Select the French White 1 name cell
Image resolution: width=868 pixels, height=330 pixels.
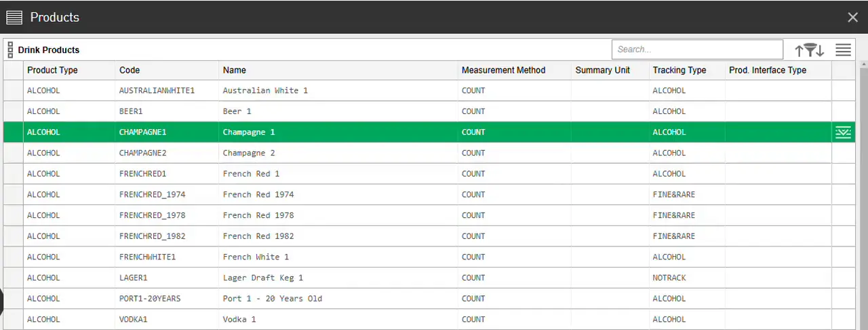coord(338,257)
